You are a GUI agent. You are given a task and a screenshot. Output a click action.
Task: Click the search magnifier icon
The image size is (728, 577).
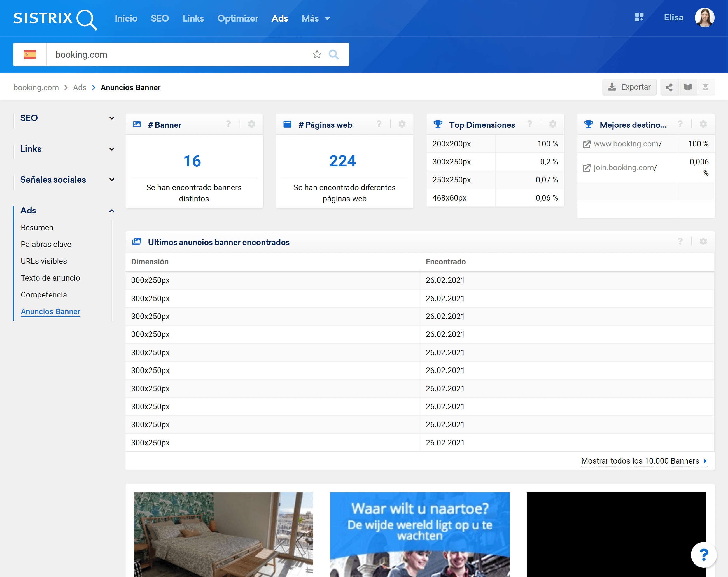click(x=333, y=54)
